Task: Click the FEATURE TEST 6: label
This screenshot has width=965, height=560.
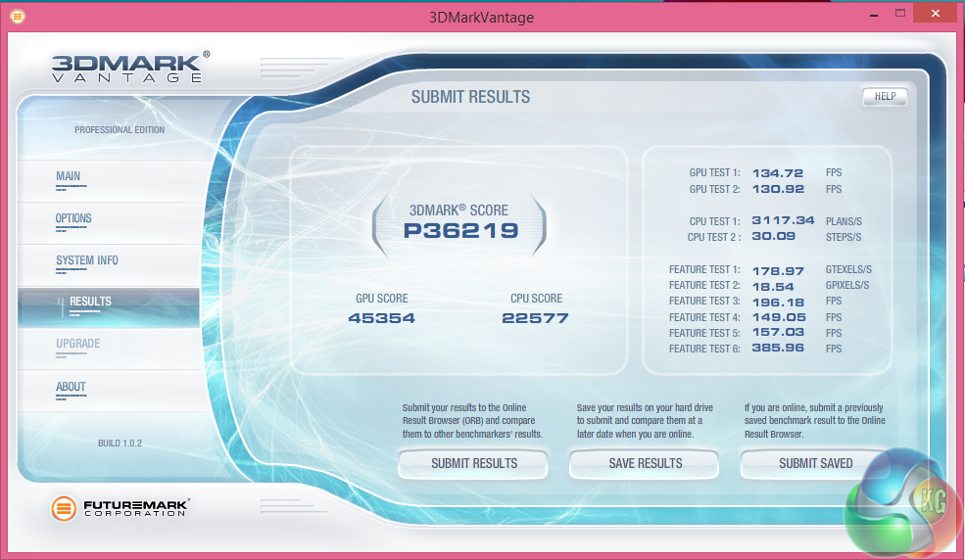Action: coord(704,350)
